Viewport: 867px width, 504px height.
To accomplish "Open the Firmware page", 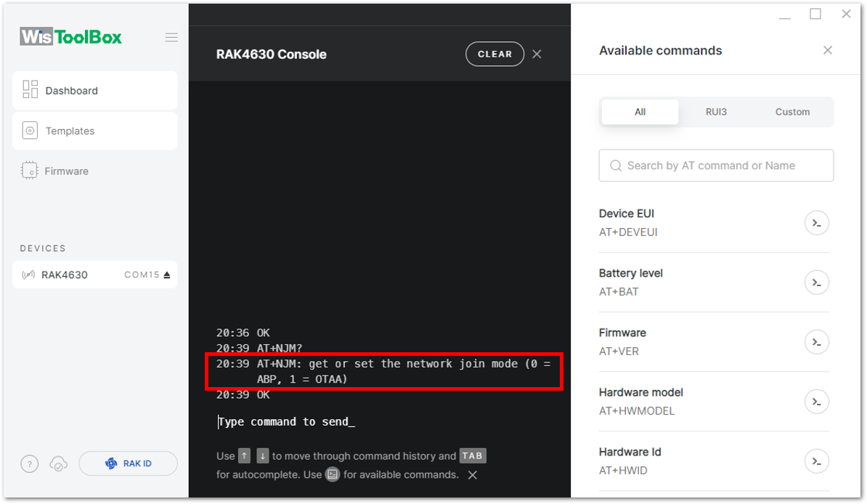I will [95, 171].
